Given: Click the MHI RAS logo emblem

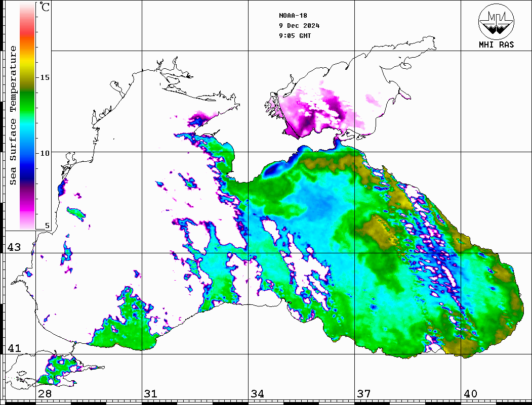Looking at the screenshot, I should coord(496,21).
